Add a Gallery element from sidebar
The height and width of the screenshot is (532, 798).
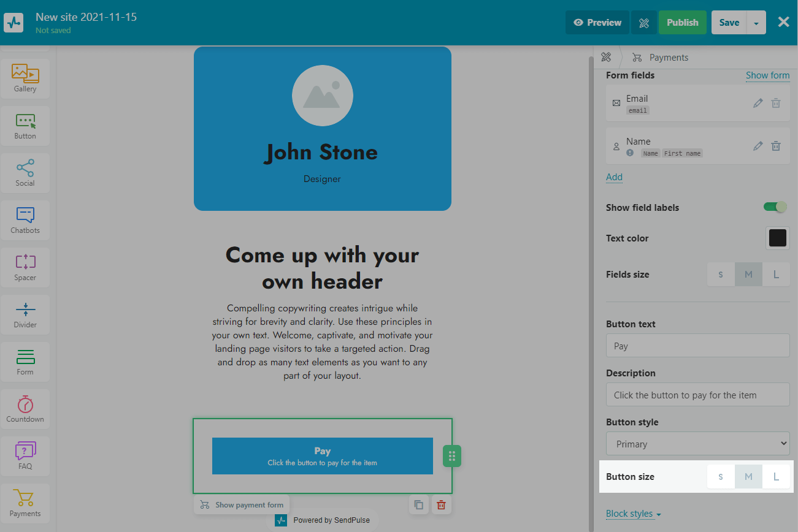[25, 77]
